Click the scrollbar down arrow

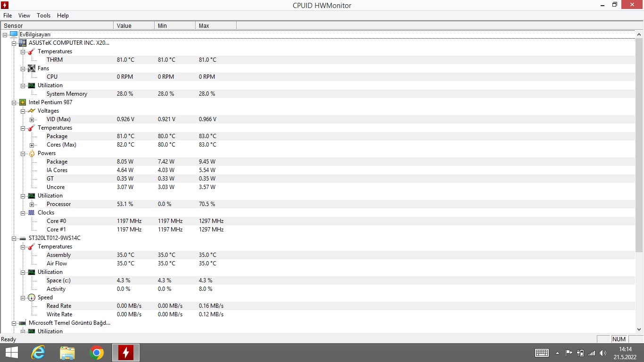pyautogui.click(x=639, y=329)
